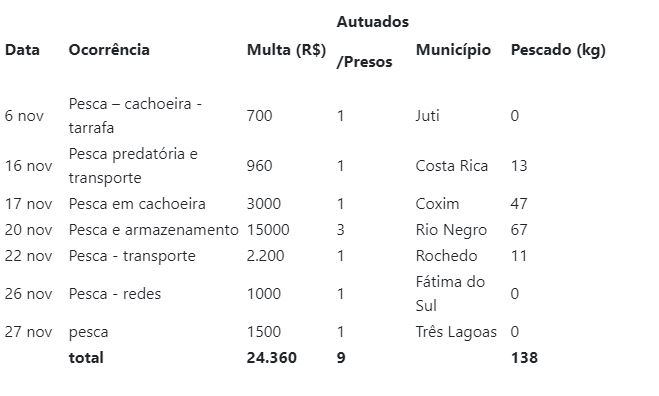Screen dimensions: 659x396
Task: Select the Multa (R$) header
Action: (x=286, y=50)
